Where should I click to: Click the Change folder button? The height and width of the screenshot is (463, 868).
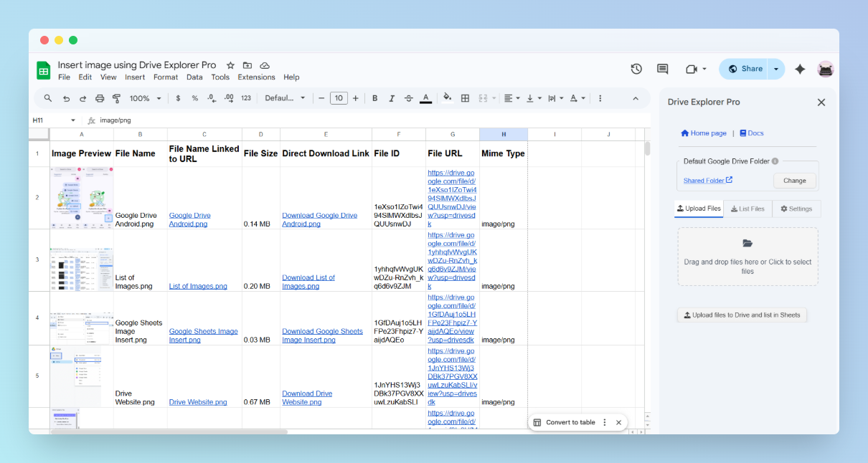(794, 181)
